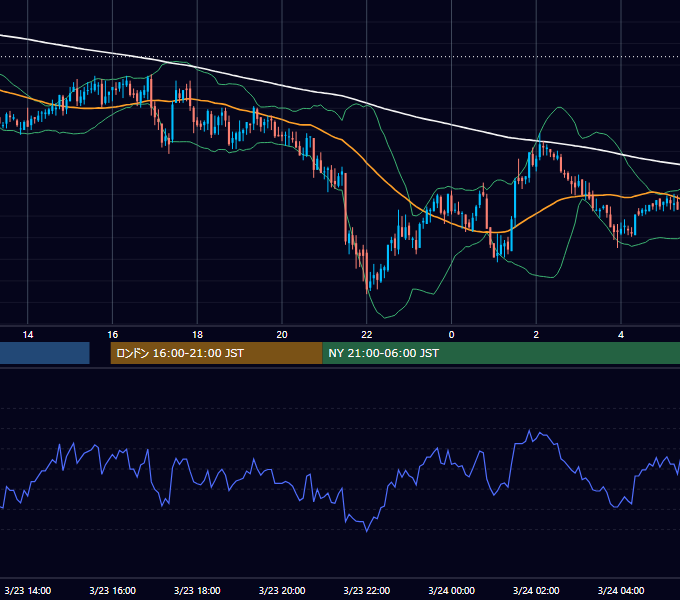The width and height of the screenshot is (680, 600).
Task: Click the 3/23 22:00 date label
Action: [367, 590]
